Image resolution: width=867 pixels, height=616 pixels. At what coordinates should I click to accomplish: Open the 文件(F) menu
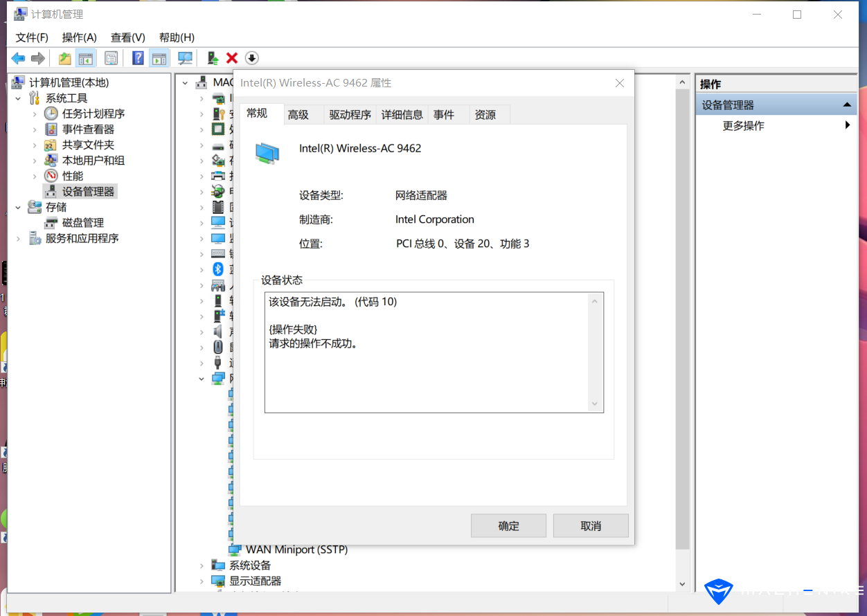32,37
